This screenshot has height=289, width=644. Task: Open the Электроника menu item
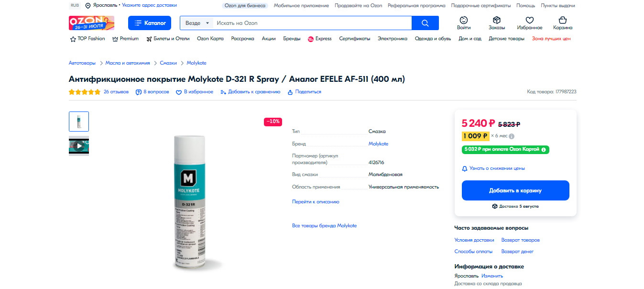pos(392,39)
